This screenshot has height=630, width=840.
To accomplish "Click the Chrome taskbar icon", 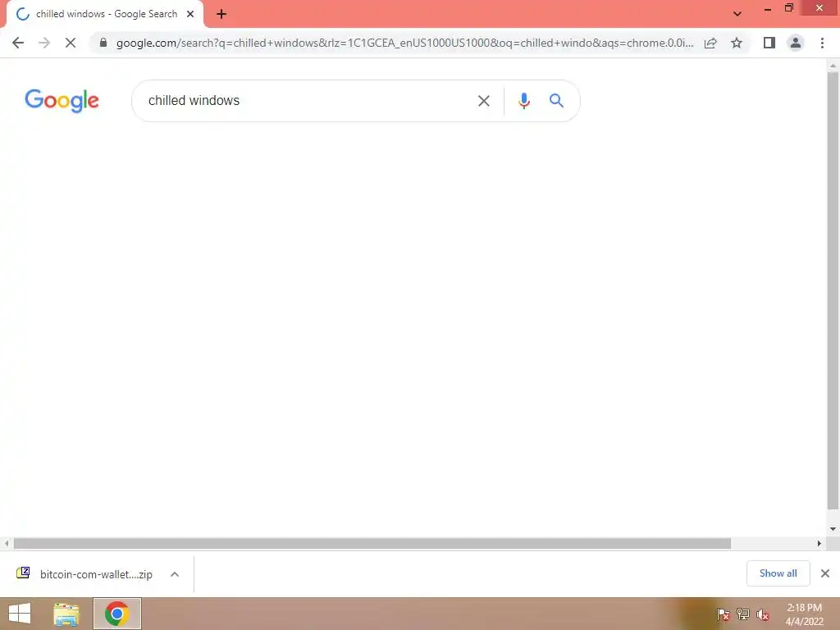I will tap(117, 614).
